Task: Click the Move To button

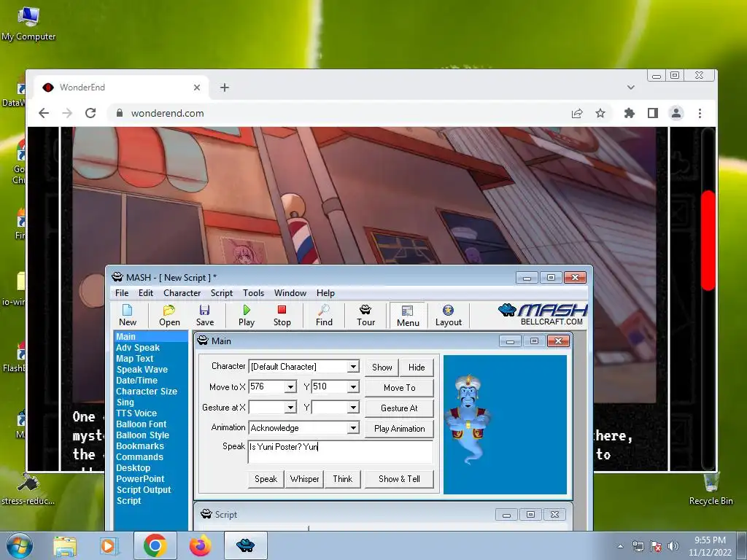Action: pyautogui.click(x=399, y=388)
